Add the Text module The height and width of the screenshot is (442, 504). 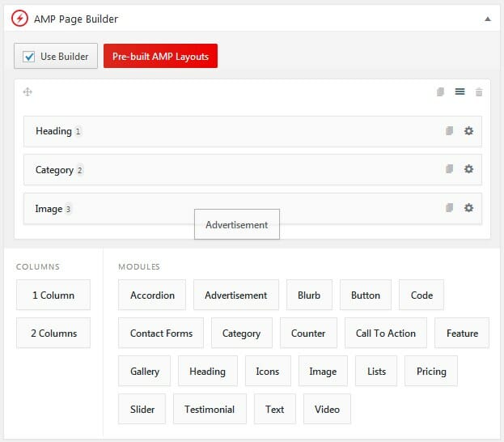(275, 409)
